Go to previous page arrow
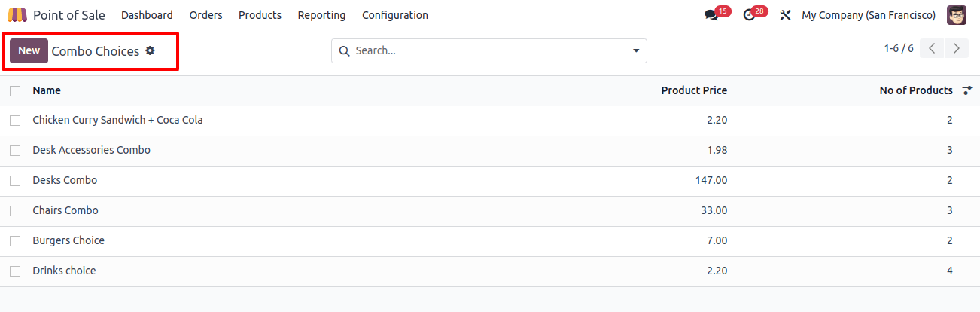Viewport: 980px width, 312px height. tap(932, 48)
